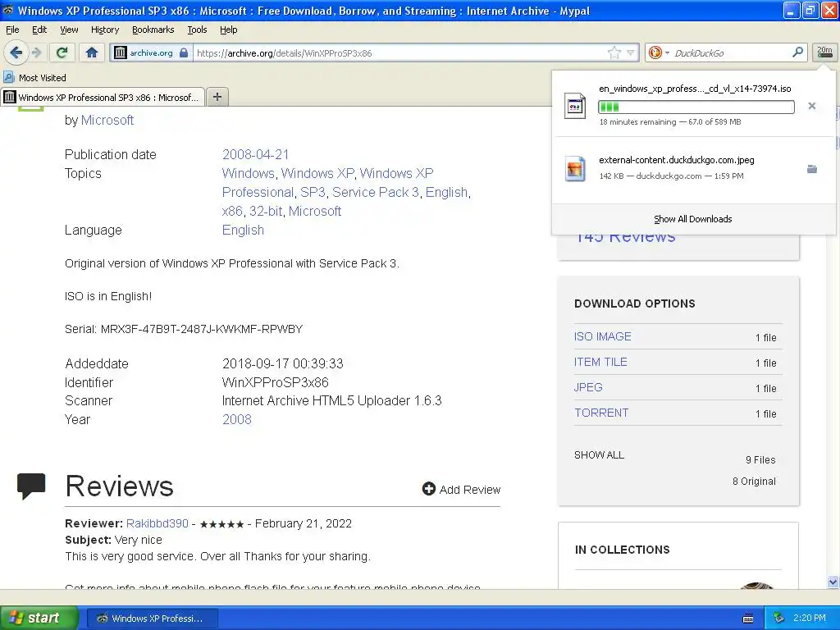This screenshot has height=630, width=840.
Task: Open a new tab with plus button
Action: click(x=217, y=97)
